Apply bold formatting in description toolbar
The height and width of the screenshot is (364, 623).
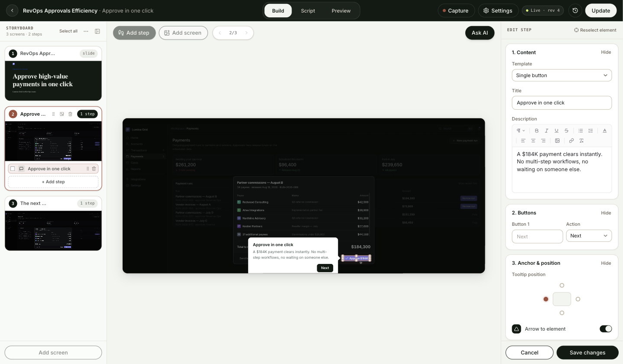[x=536, y=130]
